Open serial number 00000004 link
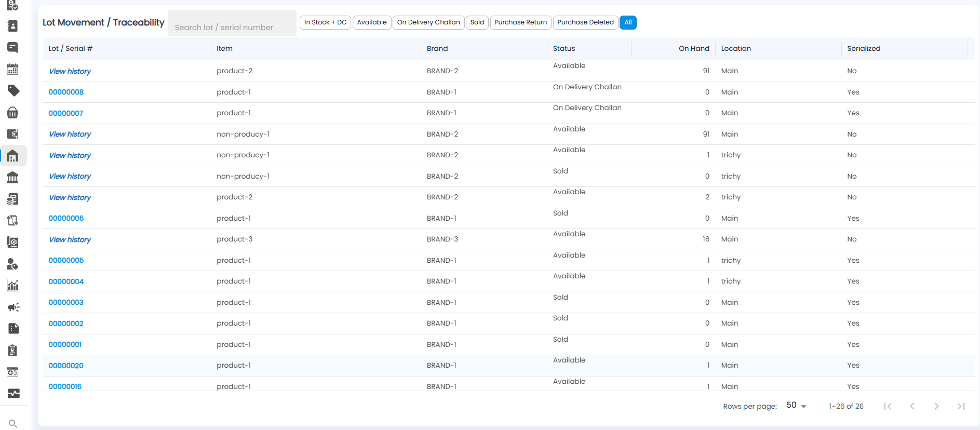Screen dimensions: 980x430 point(66,281)
